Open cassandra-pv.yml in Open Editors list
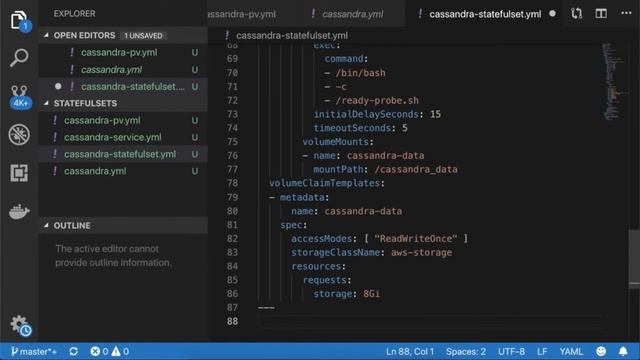The image size is (640, 360). point(123,52)
